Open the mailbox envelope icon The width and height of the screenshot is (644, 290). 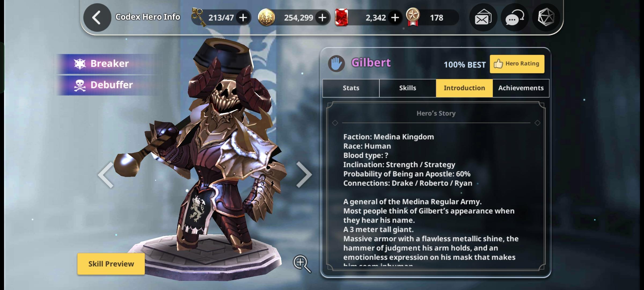(483, 18)
